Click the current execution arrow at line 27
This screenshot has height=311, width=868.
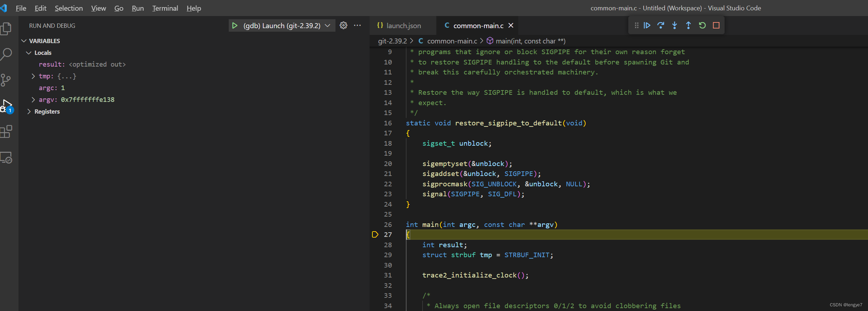375,234
